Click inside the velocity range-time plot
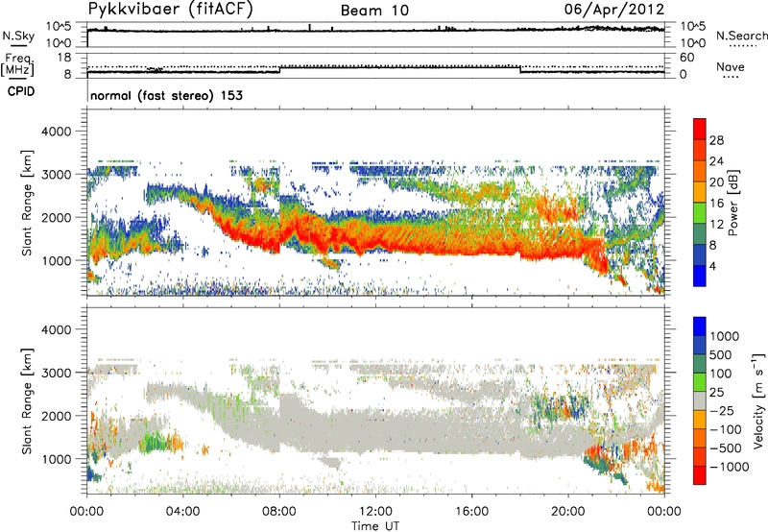768x532 pixels. tap(375, 400)
